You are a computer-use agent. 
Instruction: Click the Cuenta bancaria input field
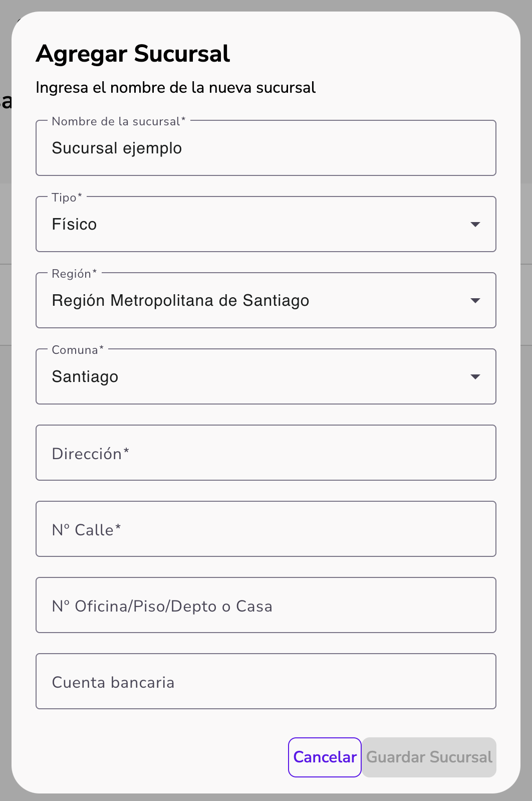click(265, 682)
